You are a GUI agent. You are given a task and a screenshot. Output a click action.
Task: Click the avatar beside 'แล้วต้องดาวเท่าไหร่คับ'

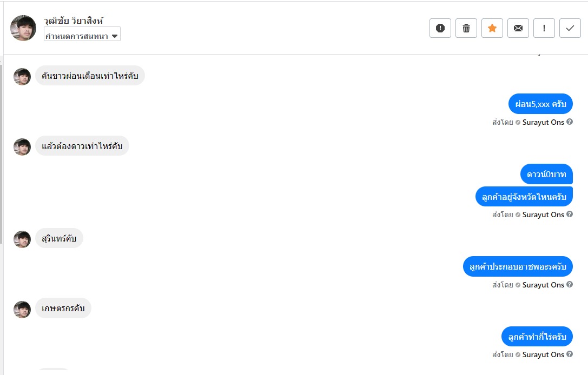point(22,147)
